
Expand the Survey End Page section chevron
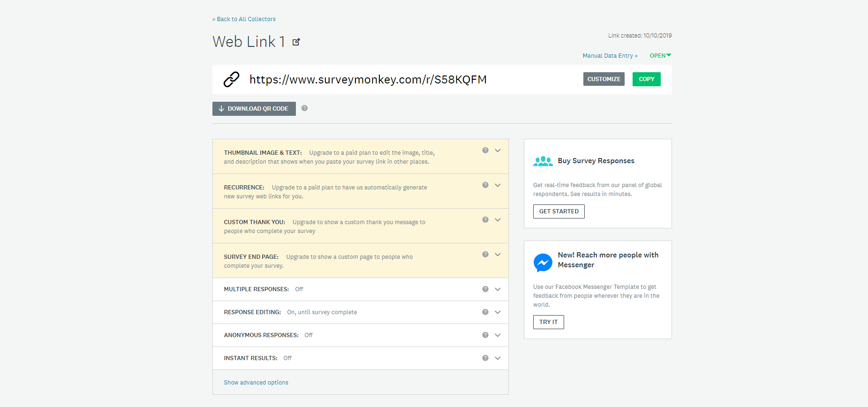[498, 255]
